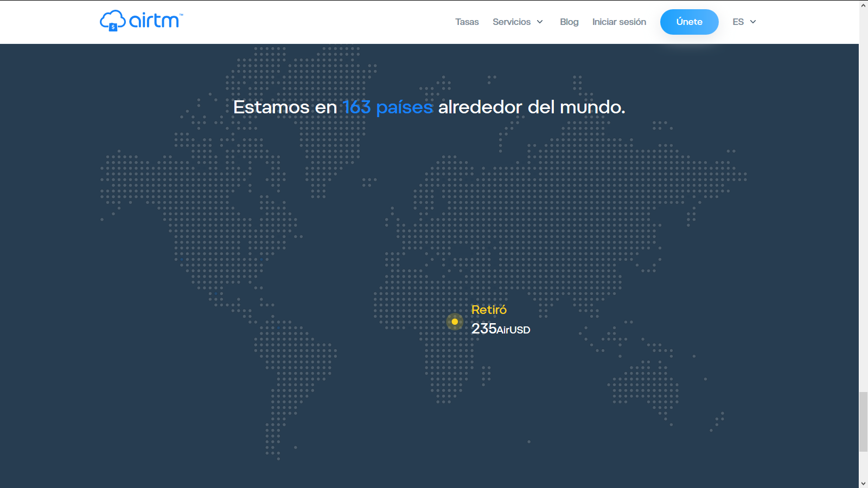Click the blue Únete button
Viewport: 868px width, 488px height.
click(x=689, y=22)
